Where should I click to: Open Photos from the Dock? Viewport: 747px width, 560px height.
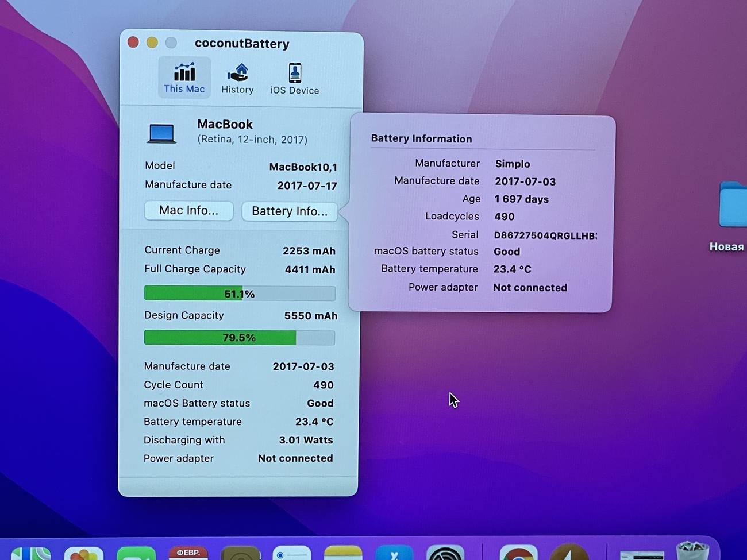click(x=84, y=553)
